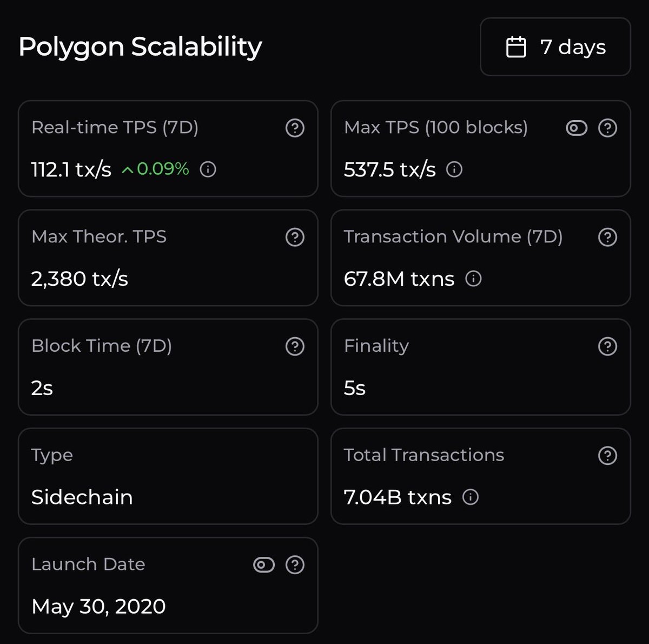This screenshot has height=644, width=649.
Task: Click help icon on Launch Date card
Action: click(x=295, y=565)
